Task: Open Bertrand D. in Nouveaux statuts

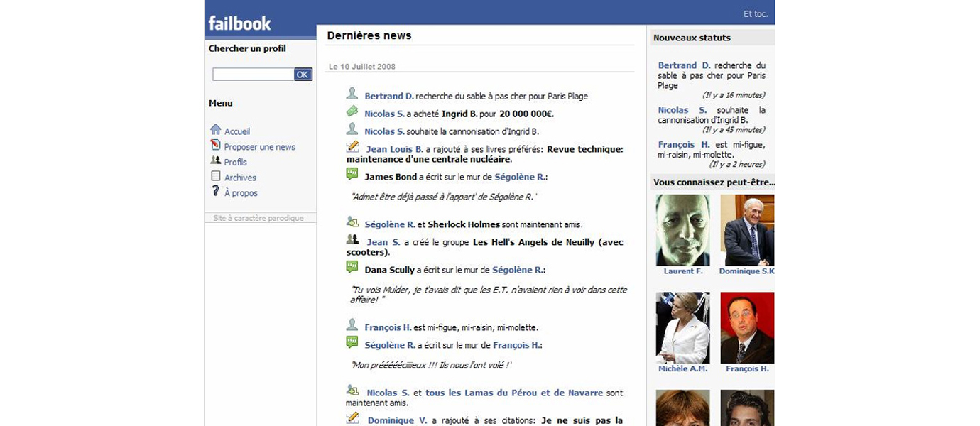Action: coord(685,65)
